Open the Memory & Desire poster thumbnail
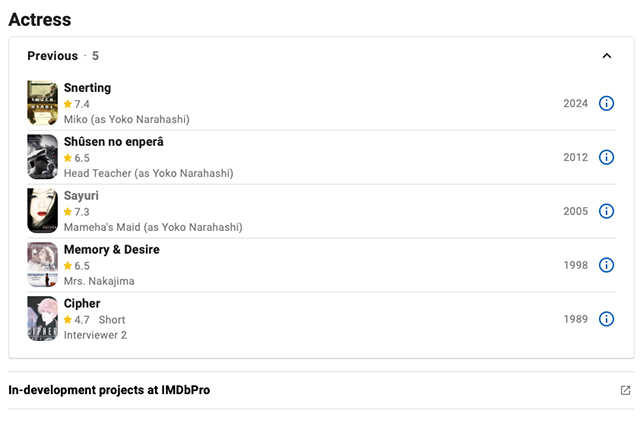The image size is (640, 426). [42, 264]
